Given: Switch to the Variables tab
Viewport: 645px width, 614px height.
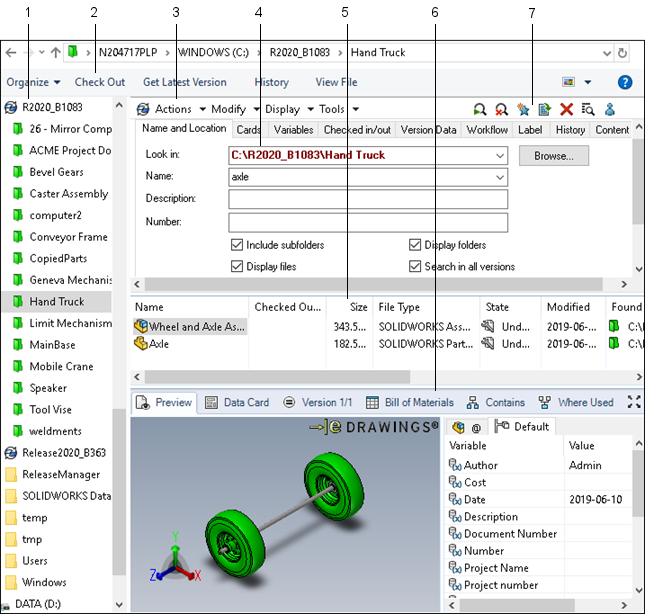Looking at the screenshot, I should [x=293, y=130].
